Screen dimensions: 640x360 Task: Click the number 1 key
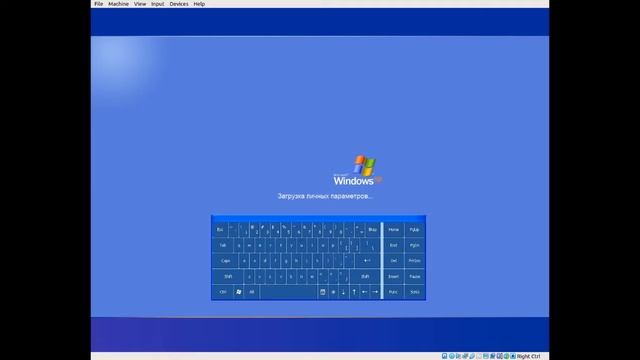[x=244, y=230]
